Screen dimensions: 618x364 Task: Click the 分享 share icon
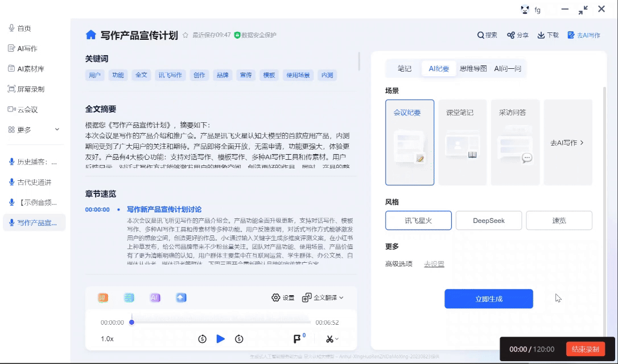pos(517,35)
